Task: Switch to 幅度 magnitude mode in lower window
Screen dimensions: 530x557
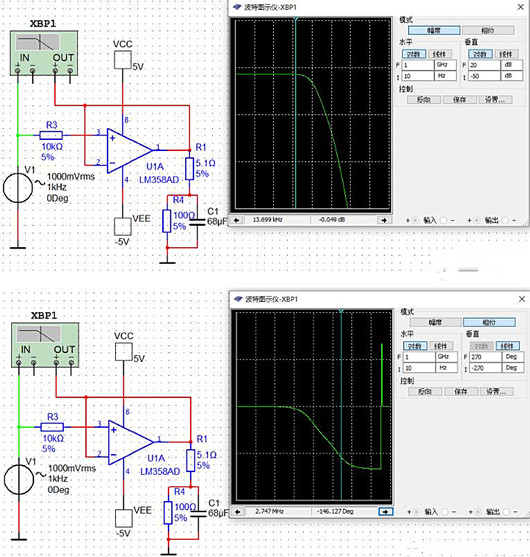Action: click(435, 323)
